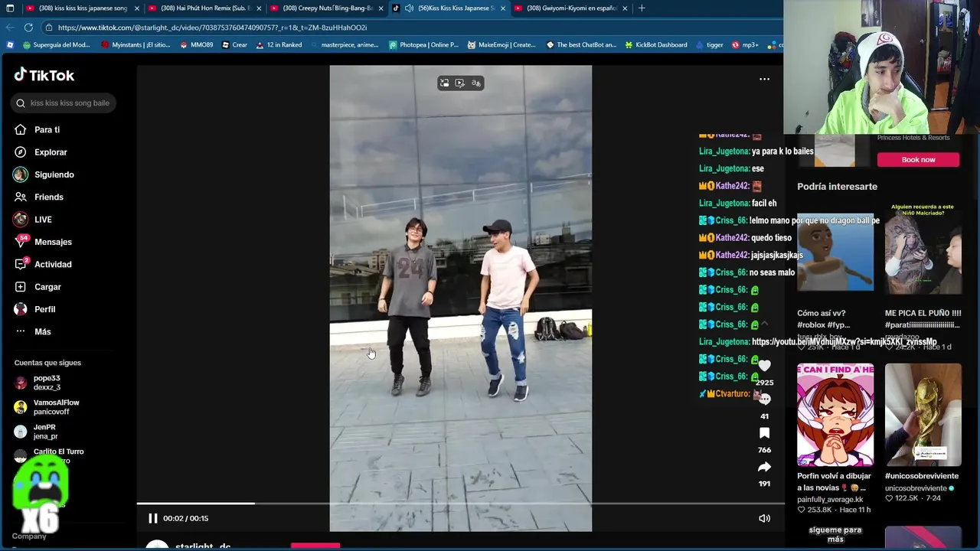
Task: Open the video comments
Action: click(764, 399)
